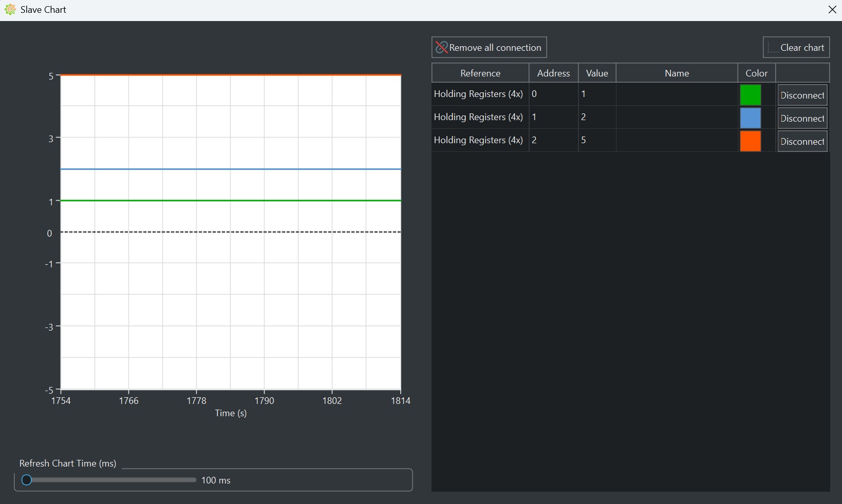Disconnect the register at address 0
The width and height of the screenshot is (842, 504).
click(x=802, y=95)
